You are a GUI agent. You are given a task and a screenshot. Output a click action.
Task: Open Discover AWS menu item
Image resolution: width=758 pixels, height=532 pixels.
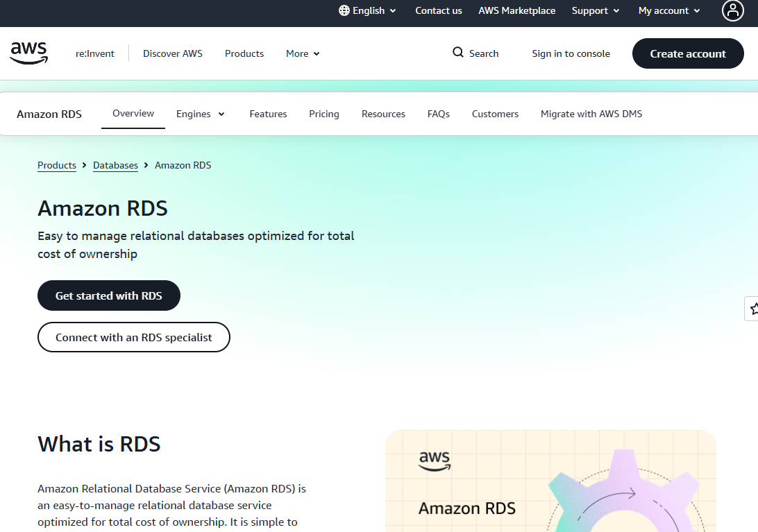click(173, 53)
